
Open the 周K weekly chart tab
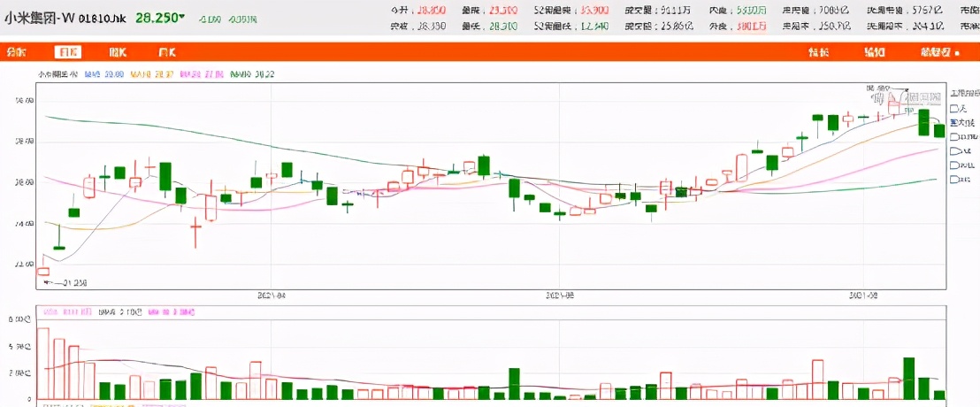pos(118,52)
